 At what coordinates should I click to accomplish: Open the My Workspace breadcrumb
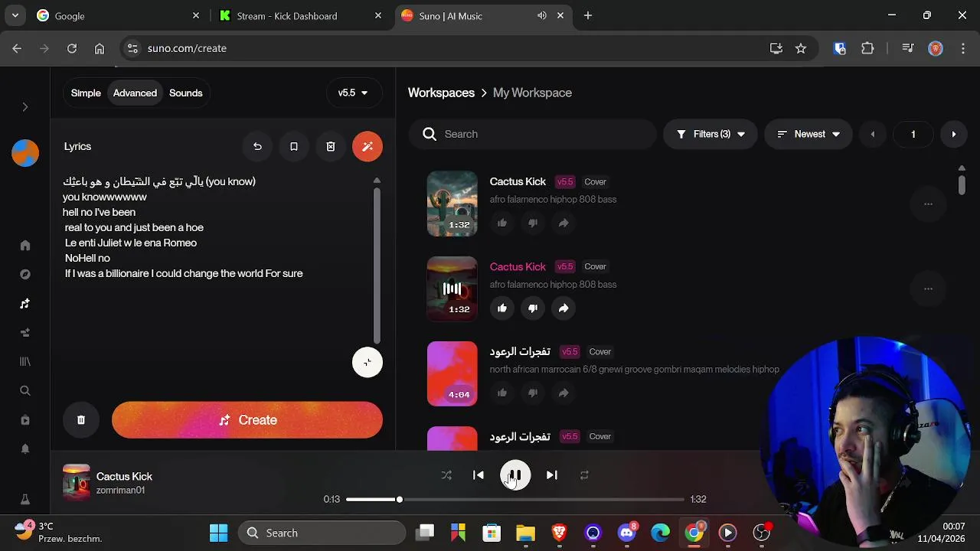[532, 93]
